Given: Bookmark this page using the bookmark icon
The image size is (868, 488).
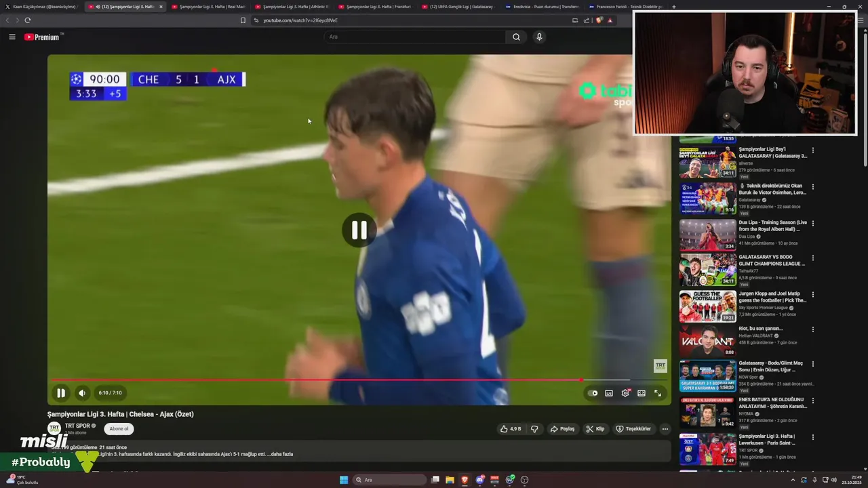Looking at the screenshot, I should [x=243, y=20].
